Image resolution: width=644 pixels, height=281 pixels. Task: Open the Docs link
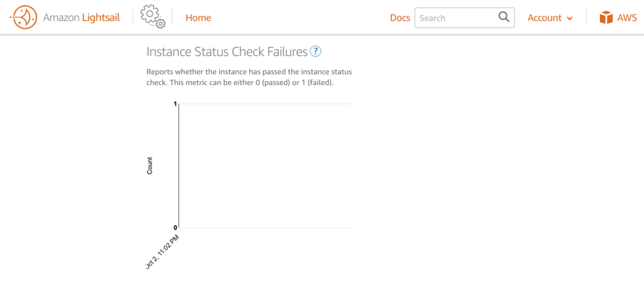(x=400, y=18)
